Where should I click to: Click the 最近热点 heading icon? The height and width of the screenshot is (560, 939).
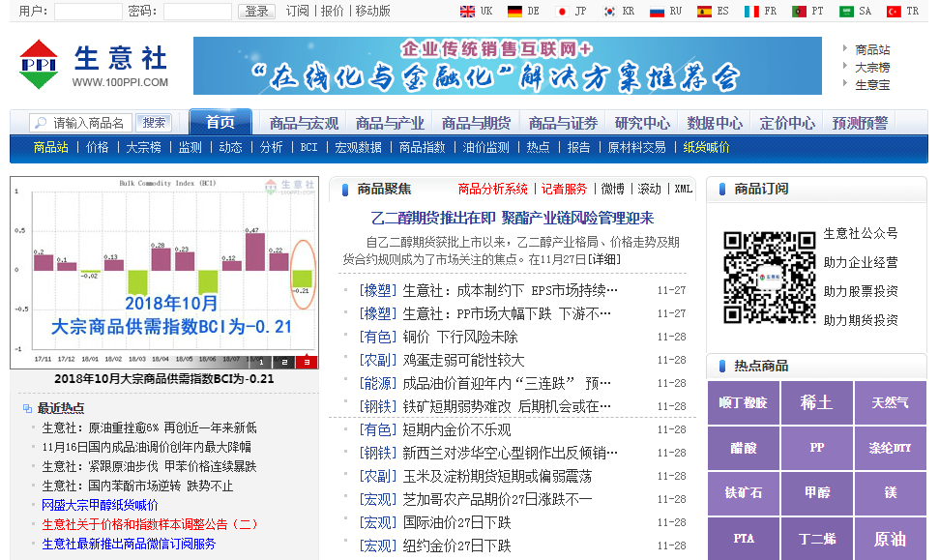click(x=27, y=408)
